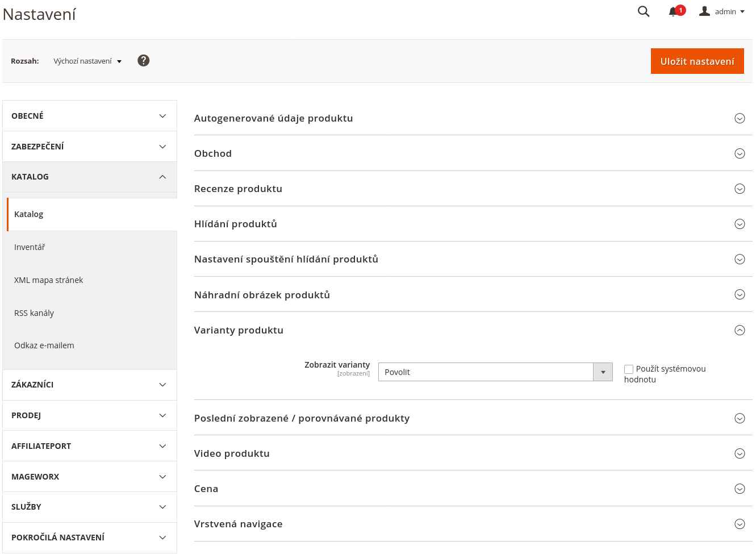The height and width of the screenshot is (554, 756).
Task: Expand the ZÁKAZNÍCI sidebar section
Action: 90,385
